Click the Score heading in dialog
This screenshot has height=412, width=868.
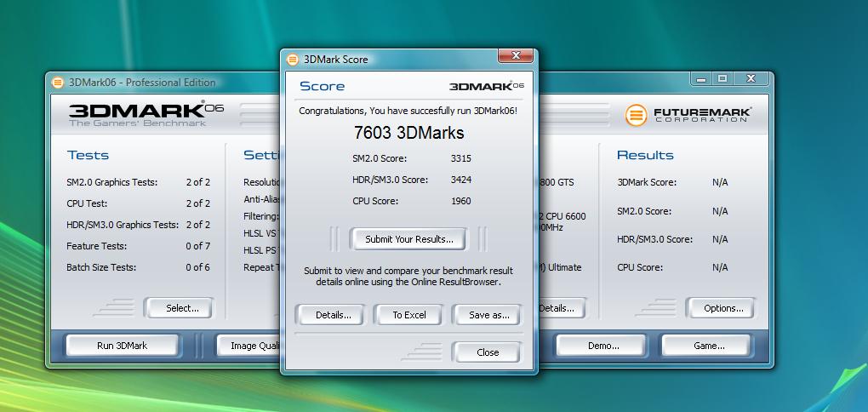pos(323,86)
